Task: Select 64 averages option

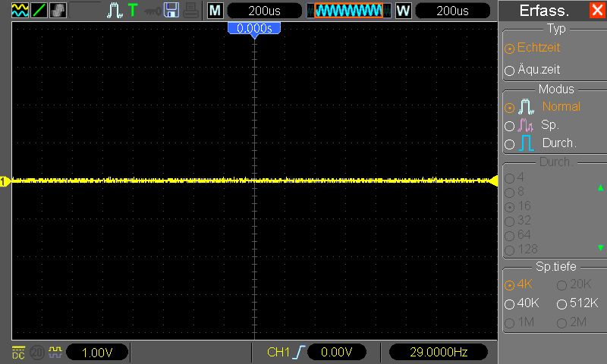Action: [517, 235]
